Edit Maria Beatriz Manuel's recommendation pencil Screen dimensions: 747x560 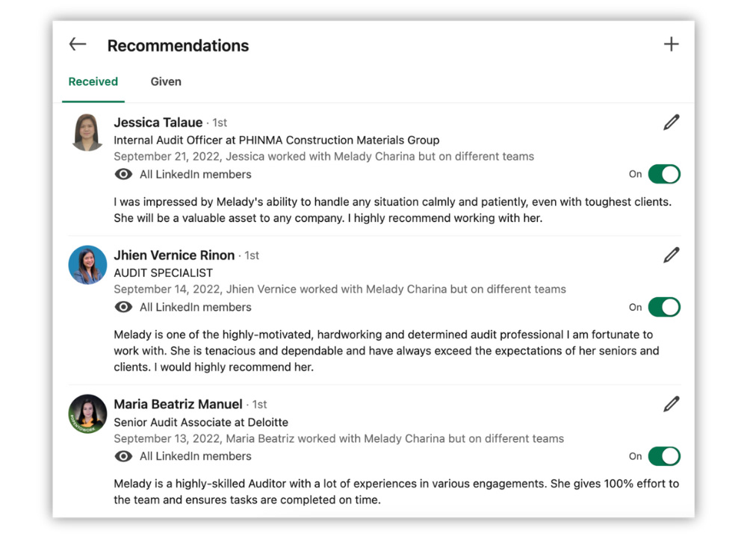point(672,404)
